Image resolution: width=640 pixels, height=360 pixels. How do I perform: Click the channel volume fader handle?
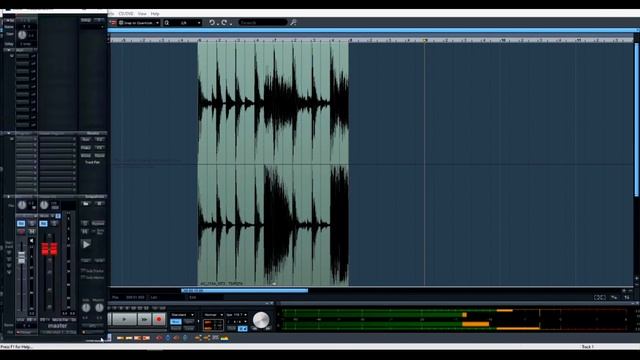[x=21, y=257]
